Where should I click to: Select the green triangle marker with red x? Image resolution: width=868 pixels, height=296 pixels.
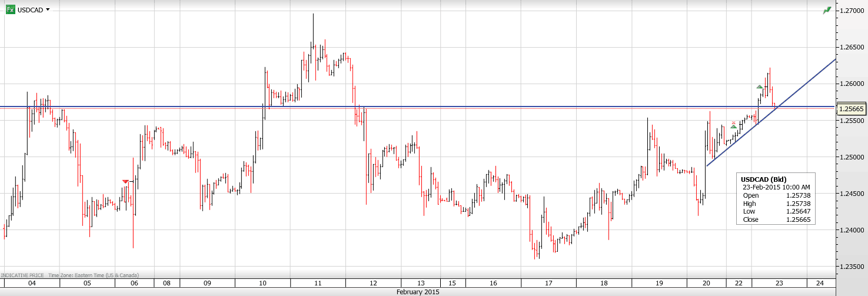tap(733, 125)
